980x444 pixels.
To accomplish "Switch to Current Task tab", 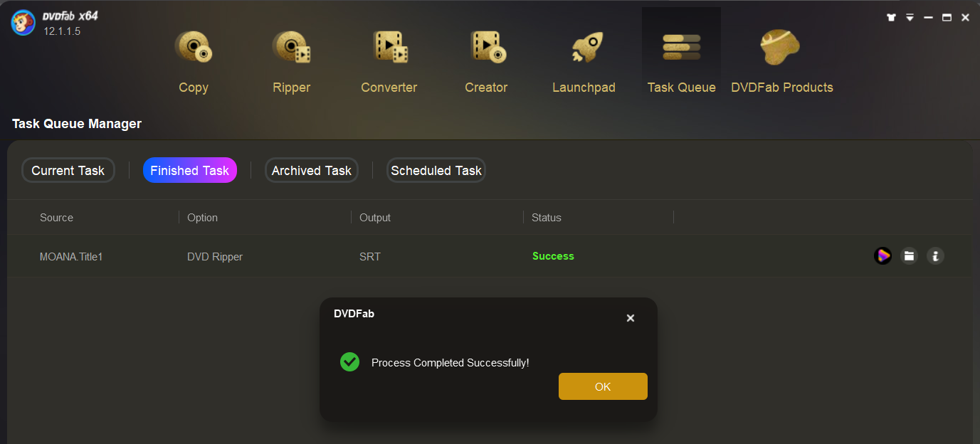I will coord(68,170).
